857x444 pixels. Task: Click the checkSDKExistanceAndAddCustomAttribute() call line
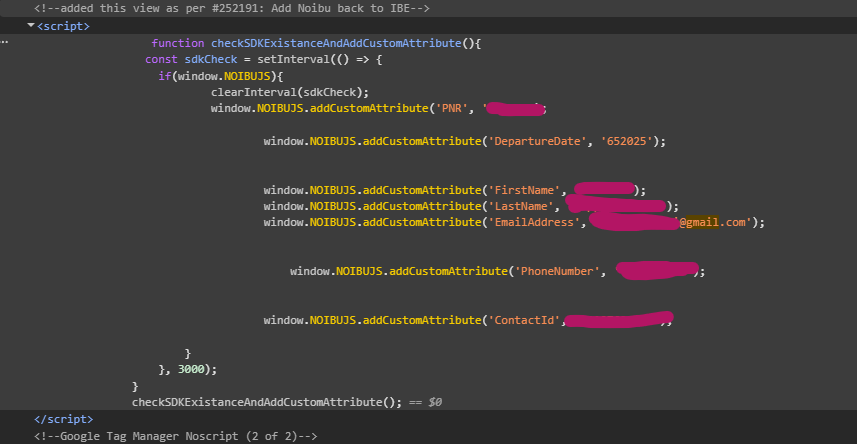coord(267,402)
